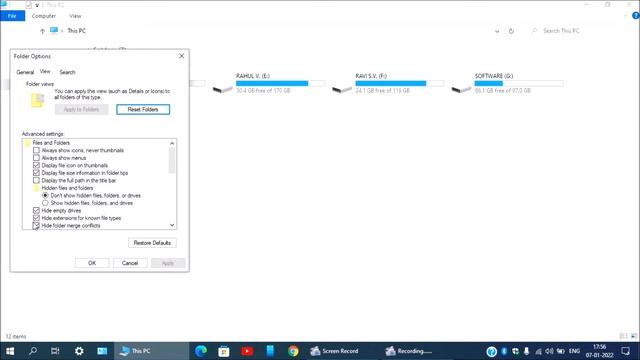Open Microsoft Store taskbar icon
640x360 pixels.
tap(224, 351)
